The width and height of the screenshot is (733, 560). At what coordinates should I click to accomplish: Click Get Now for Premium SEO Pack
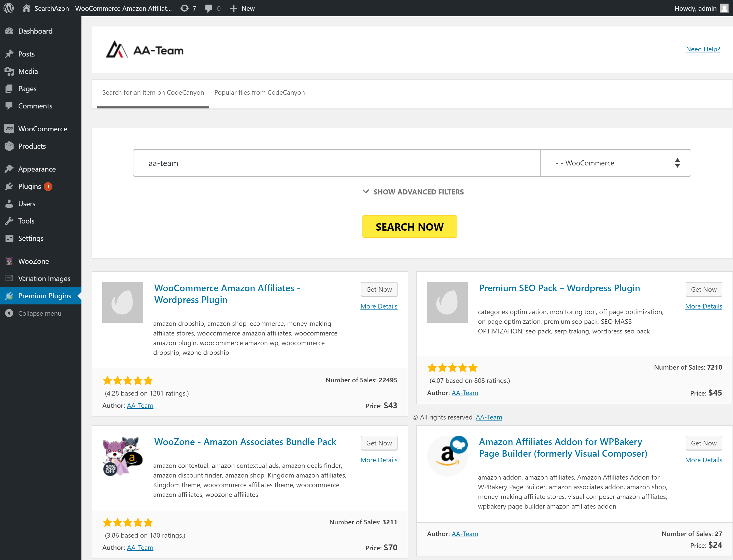[x=704, y=289]
